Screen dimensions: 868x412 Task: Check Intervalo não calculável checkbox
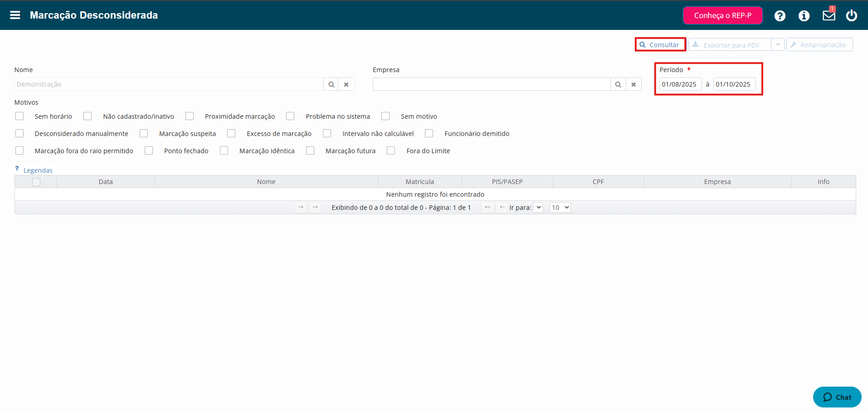tap(327, 133)
